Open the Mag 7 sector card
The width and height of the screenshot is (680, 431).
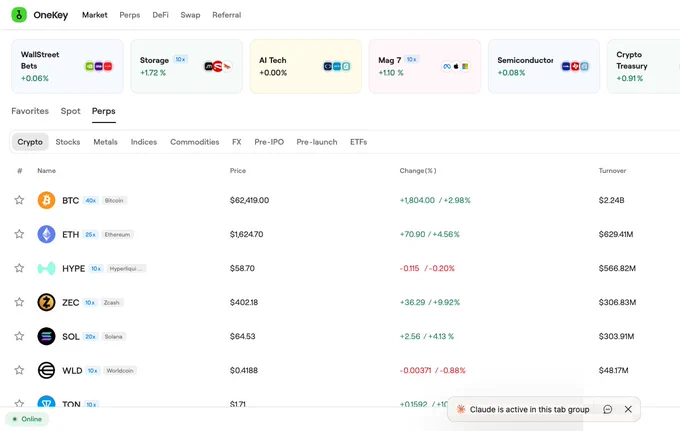tap(425, 66)
